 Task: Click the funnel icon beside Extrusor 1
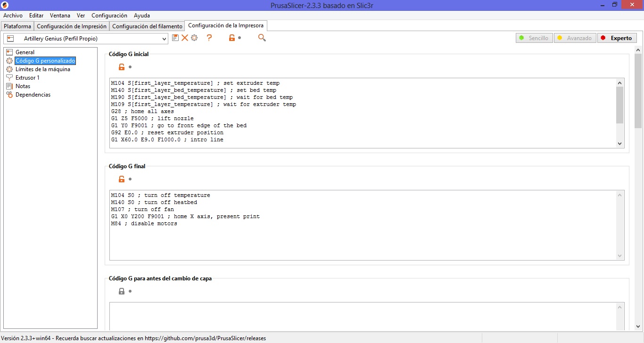click(x=9, y=78)
